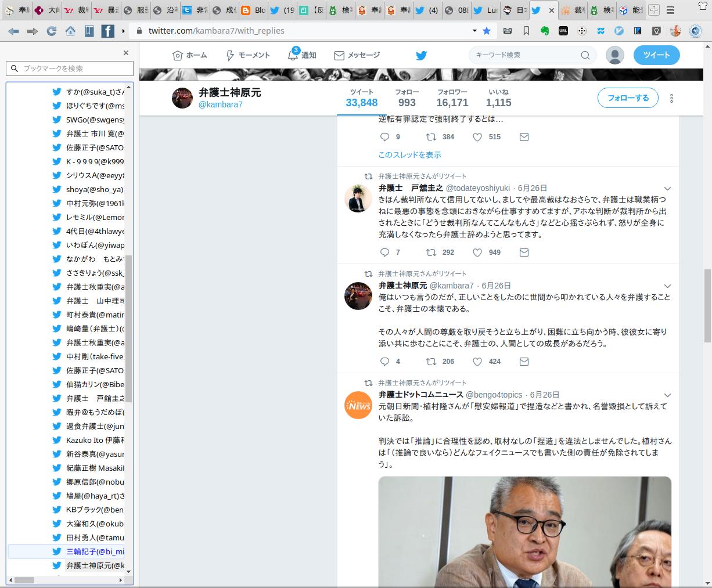The image size is (712, 588).
Task: Select the ツイート 33,848 profile tab
Action: [362, 98]
